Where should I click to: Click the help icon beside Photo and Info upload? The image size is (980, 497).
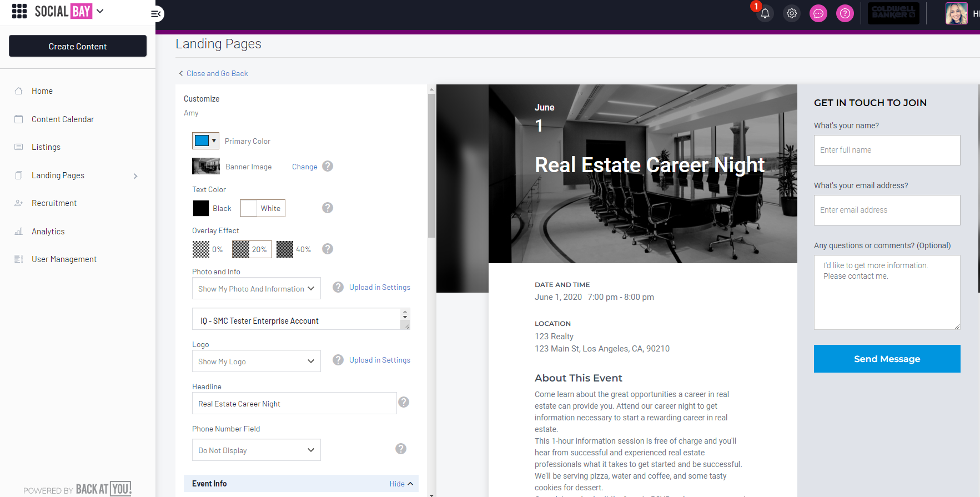(338, 287)
